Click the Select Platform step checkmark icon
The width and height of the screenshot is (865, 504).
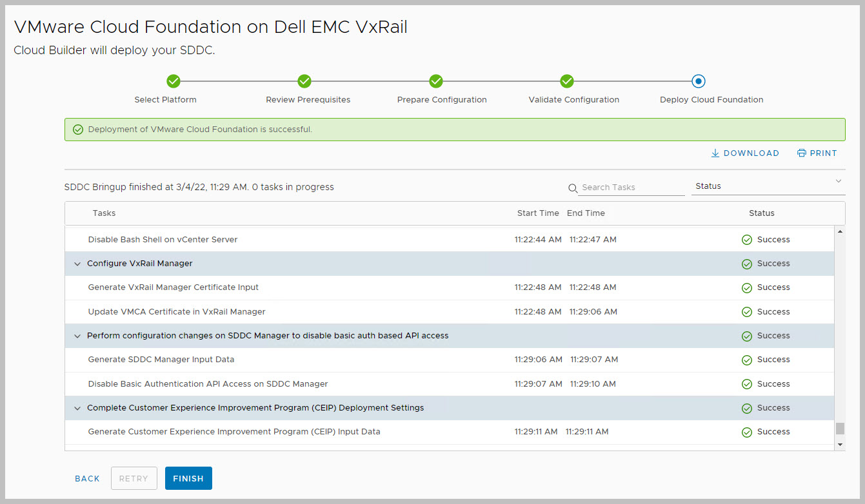pyautogui.click(x=173, y=81)
